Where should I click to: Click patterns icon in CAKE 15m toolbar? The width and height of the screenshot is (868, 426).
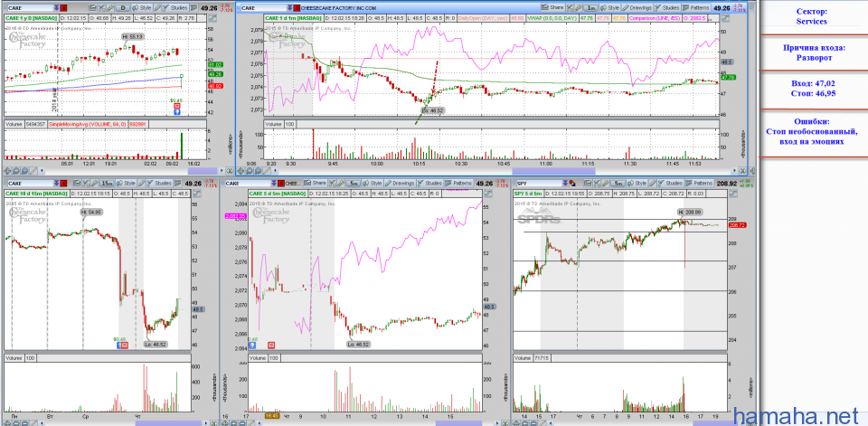point(177,184)
